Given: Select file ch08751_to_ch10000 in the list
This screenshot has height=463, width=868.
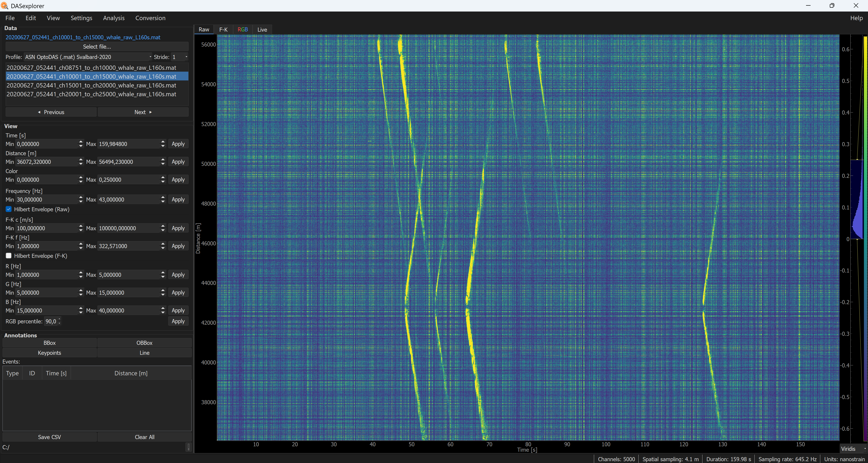Looking at the screenshot, I should tap(97, 68).
